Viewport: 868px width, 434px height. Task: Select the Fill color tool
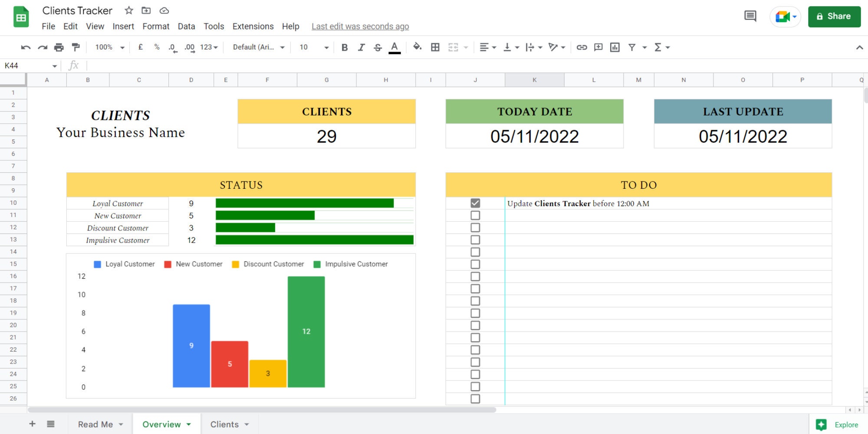[x=417, y=47]
